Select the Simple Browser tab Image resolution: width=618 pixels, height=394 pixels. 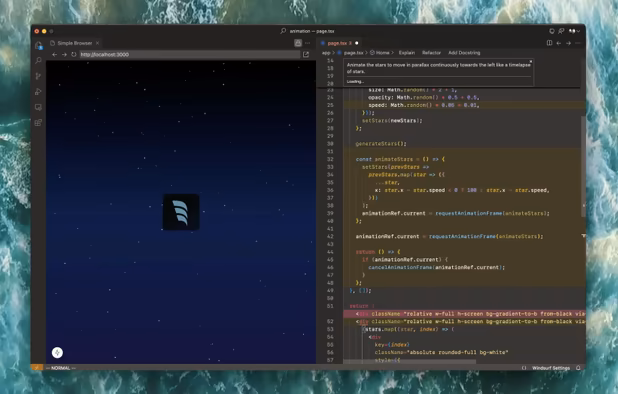(x=73, y=43)
